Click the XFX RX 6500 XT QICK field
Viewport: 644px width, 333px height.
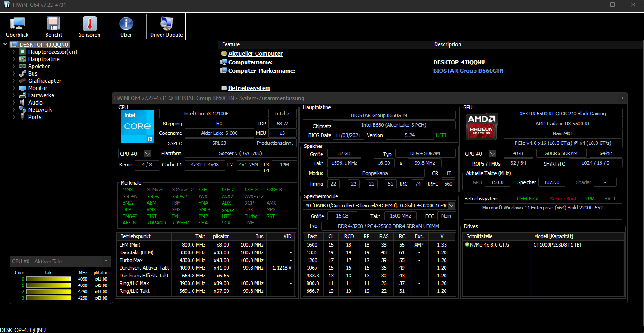point(563,114)
